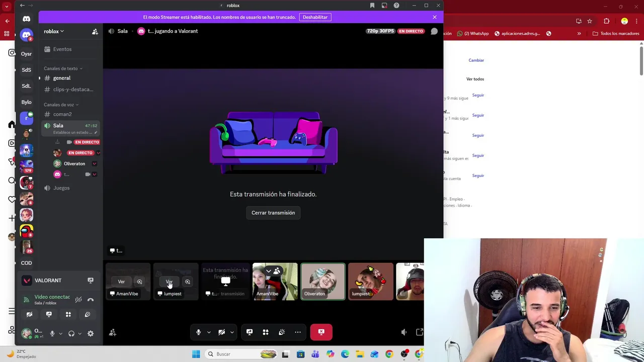Select the Oysr server in sidebar

click(x=26, y=54)
